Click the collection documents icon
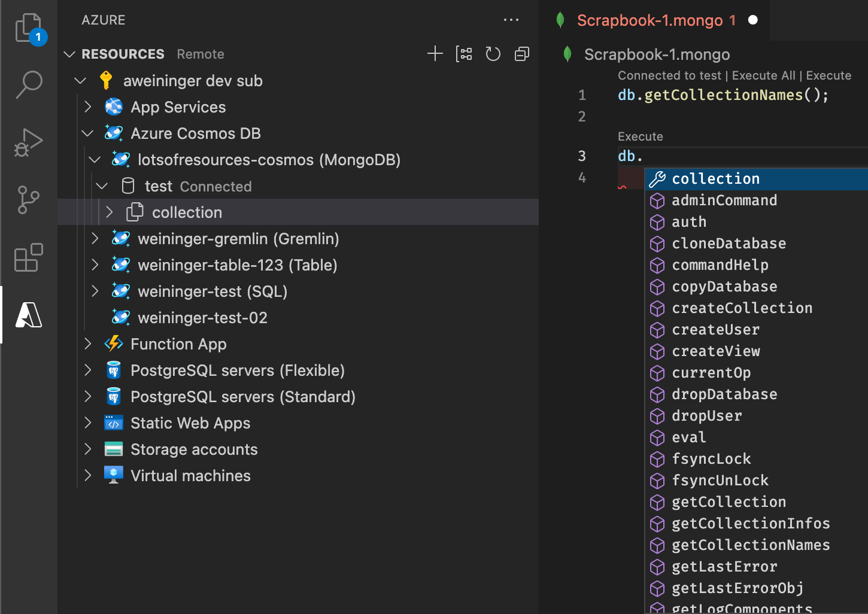The width and height of the screenshot is (868, 614). (x=135, y=212)
